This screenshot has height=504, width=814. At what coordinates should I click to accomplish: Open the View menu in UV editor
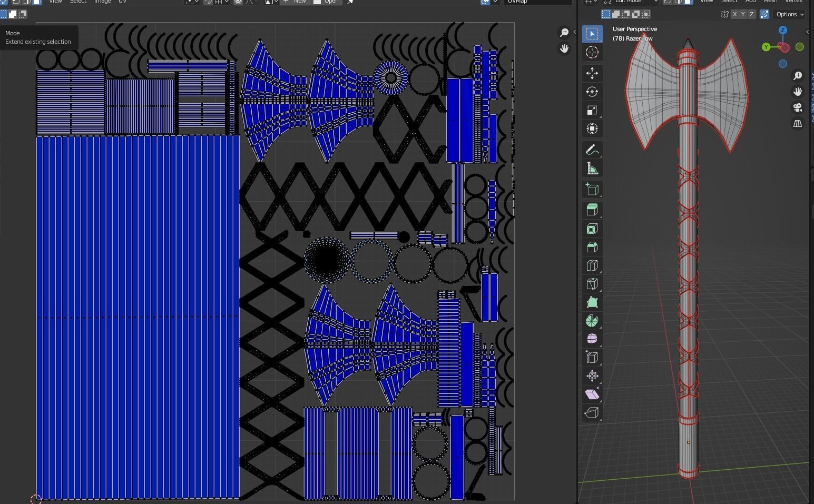click(55, 2)
